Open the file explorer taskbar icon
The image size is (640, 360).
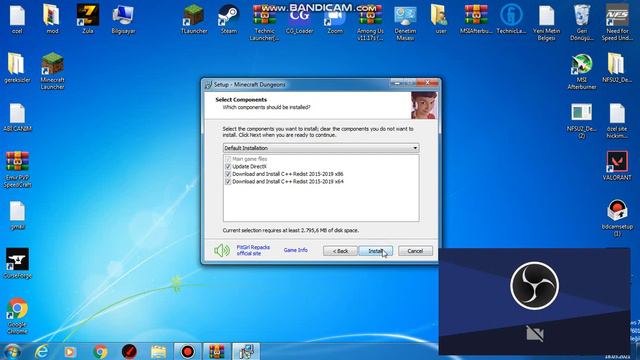[158, 351]
